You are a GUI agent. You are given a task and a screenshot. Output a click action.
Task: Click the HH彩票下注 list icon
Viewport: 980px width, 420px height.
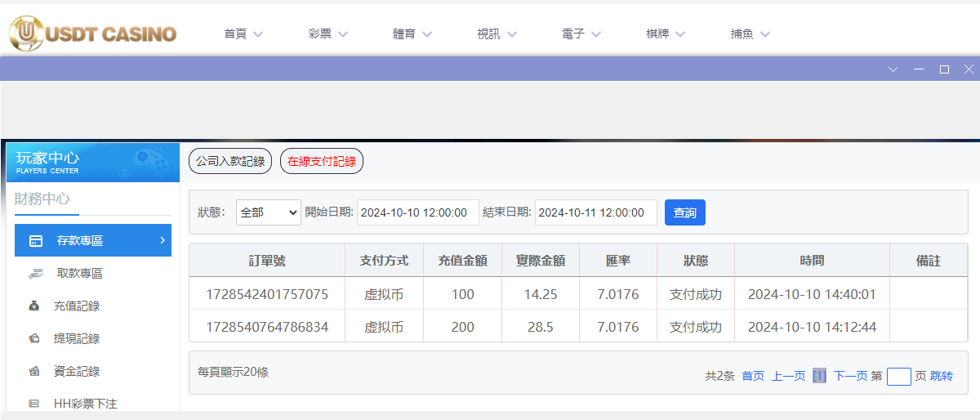tap(34, 404)
